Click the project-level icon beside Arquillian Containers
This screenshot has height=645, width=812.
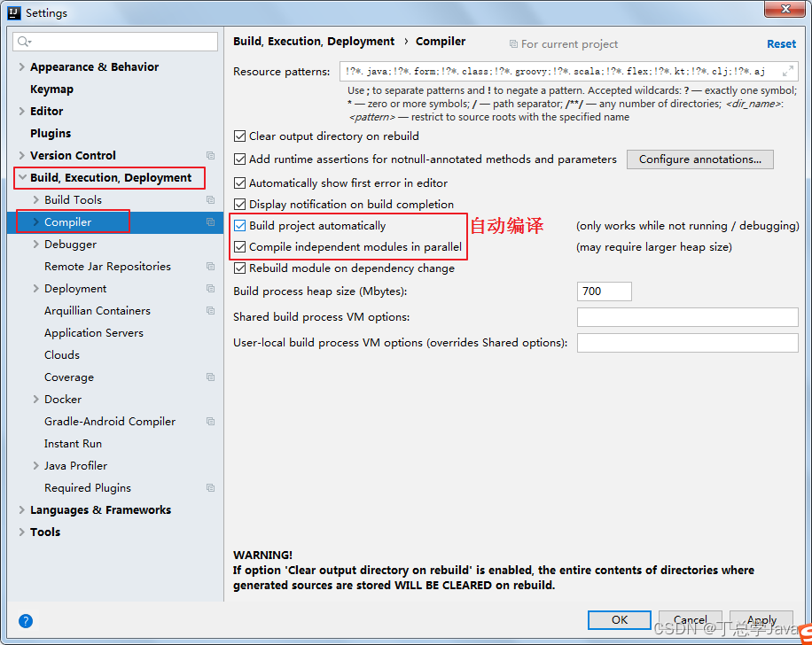[210, 311]
